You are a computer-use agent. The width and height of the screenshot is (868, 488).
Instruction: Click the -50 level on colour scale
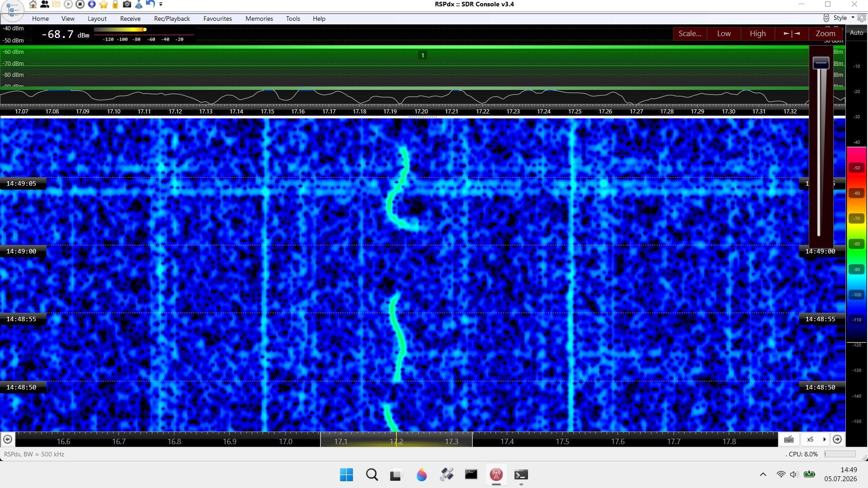pos(856,168)
